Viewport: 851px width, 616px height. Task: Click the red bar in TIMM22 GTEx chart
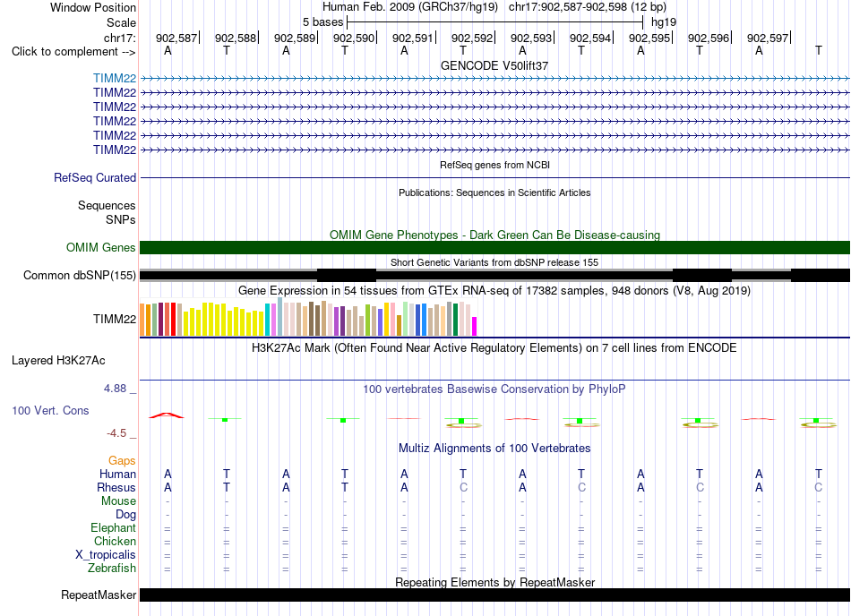[x=173, y=320]
